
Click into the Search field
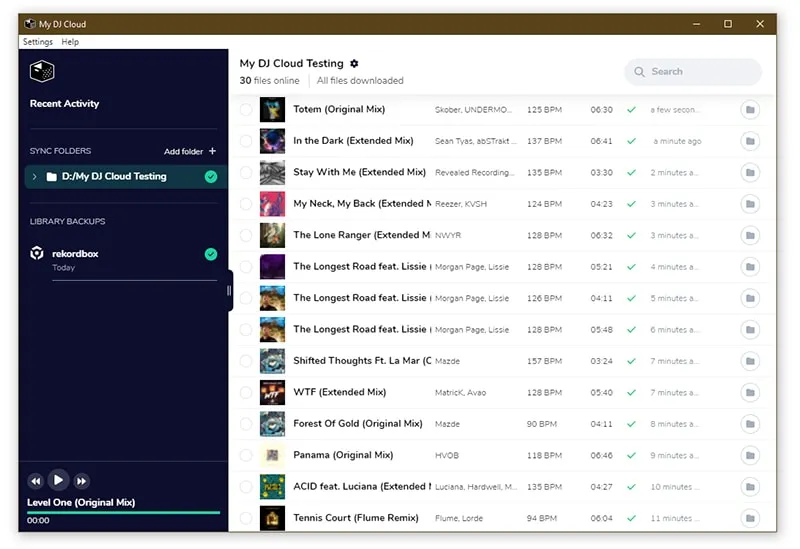tap(693, 72)
